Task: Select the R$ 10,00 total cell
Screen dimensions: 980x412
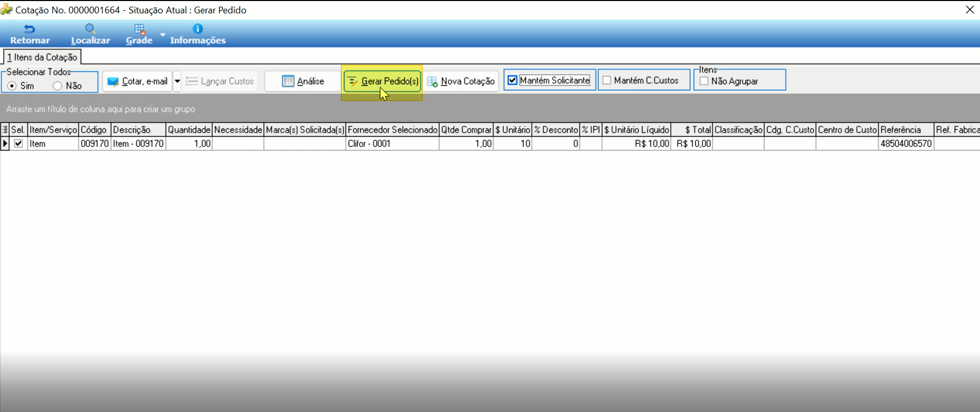Action: tap(692, 144)
